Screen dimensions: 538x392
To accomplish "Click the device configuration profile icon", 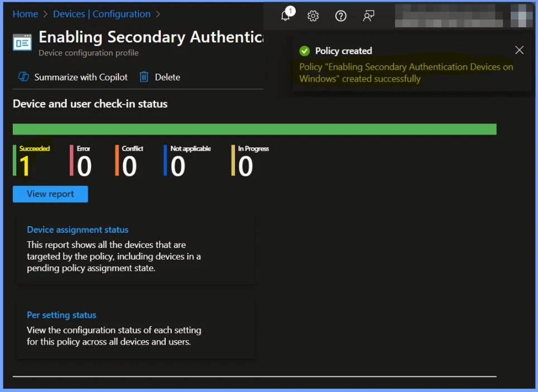I will (22, 42).
